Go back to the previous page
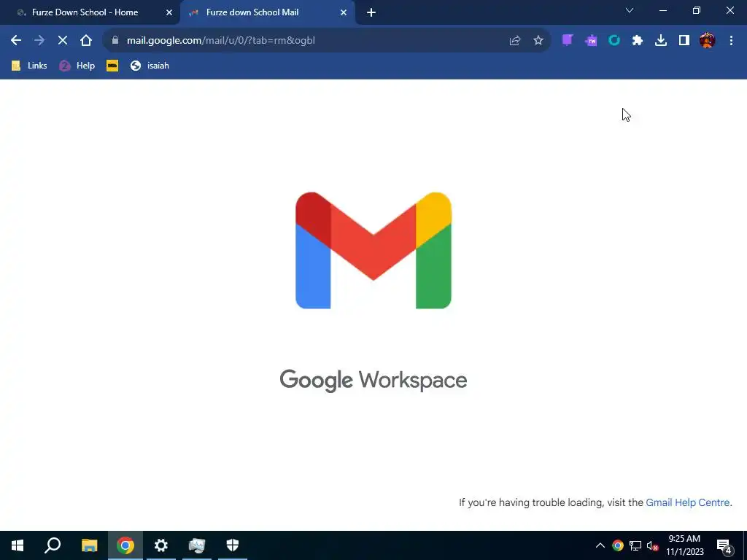 tap(16, 41)
